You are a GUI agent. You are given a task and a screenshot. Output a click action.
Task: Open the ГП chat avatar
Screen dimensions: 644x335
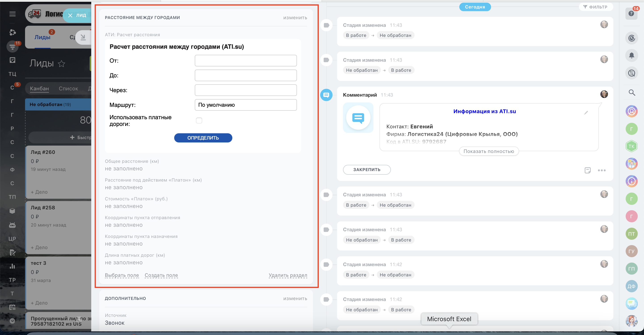(631, 269)
